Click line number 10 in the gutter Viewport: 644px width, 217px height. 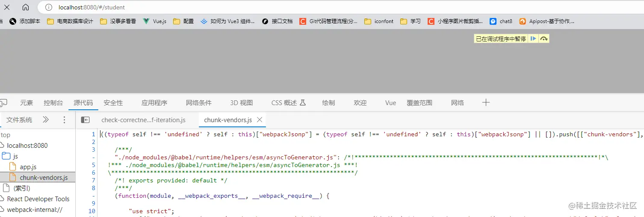tap(92, 211)
